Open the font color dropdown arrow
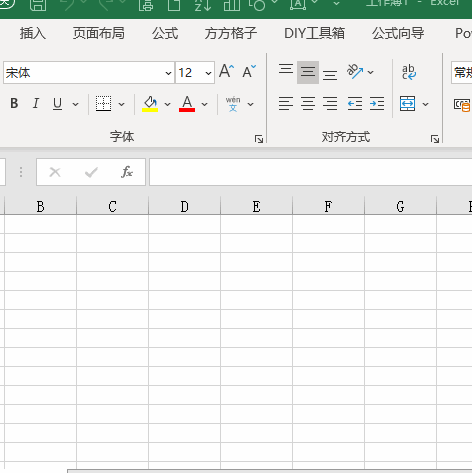 pyautogui.click(x=205, y=104)
